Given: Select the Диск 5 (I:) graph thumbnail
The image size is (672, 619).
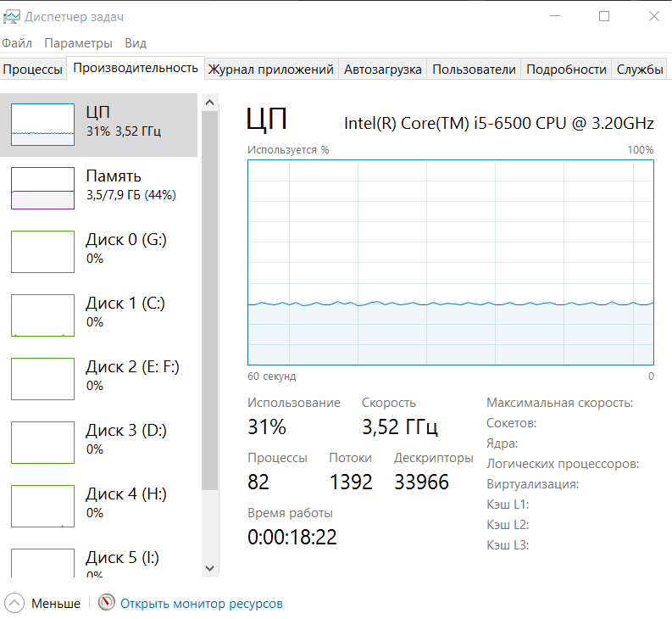Looking at the screenshot, I should [42, 563].
